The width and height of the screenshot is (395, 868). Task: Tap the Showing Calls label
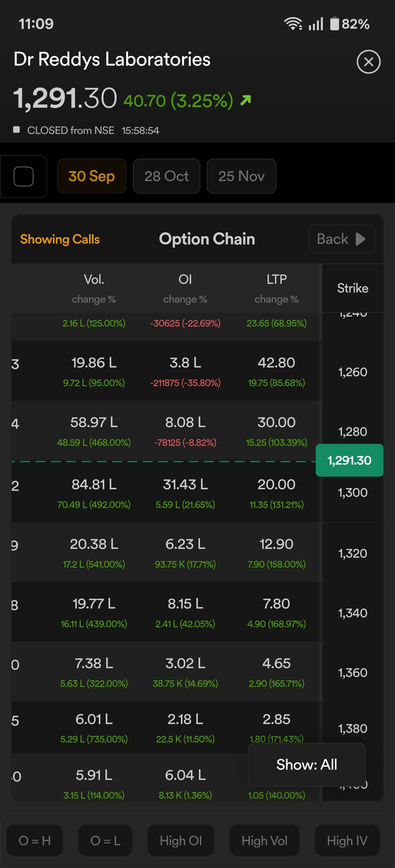[x=60, y=239]
